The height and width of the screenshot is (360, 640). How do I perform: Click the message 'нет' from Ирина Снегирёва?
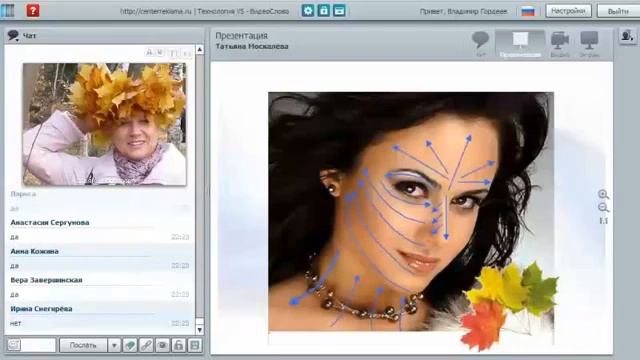(15, 323)
